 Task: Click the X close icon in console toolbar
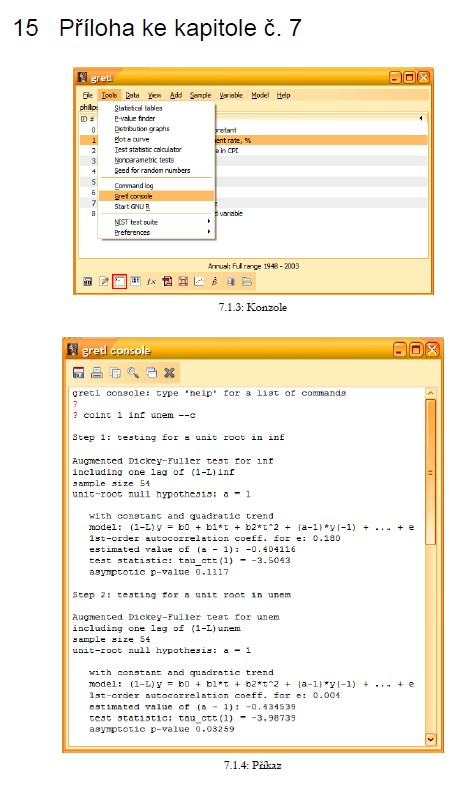(x=169, y=372)
